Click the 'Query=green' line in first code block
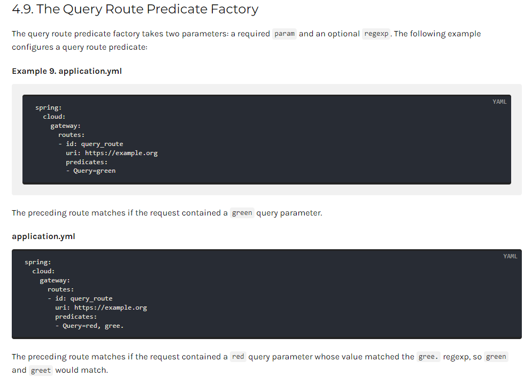The image size is (532, 392). pos(91,171)
